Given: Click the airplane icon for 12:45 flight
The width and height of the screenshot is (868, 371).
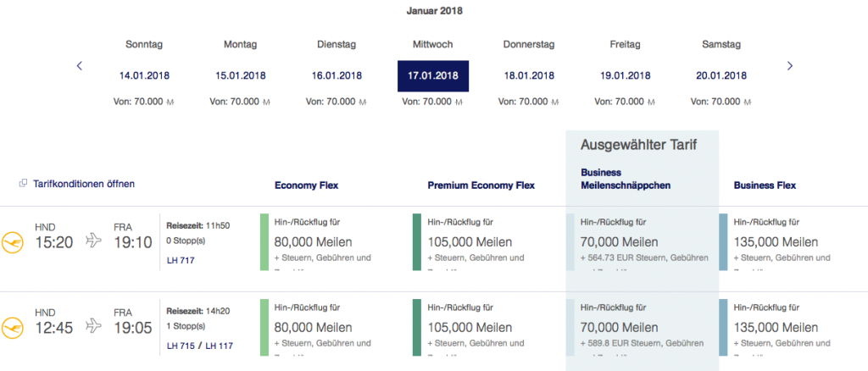Looking at the screenshot, I should click(x=94, y=326).
